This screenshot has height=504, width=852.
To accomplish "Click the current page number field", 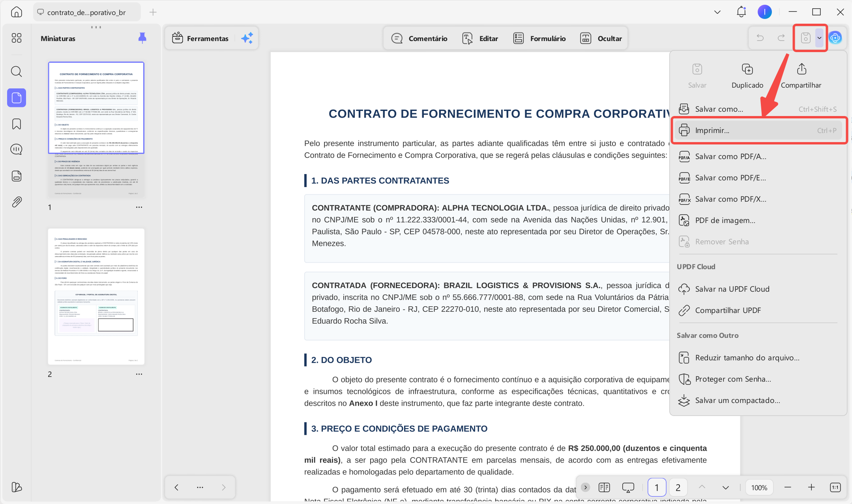I will coord(657,487).
